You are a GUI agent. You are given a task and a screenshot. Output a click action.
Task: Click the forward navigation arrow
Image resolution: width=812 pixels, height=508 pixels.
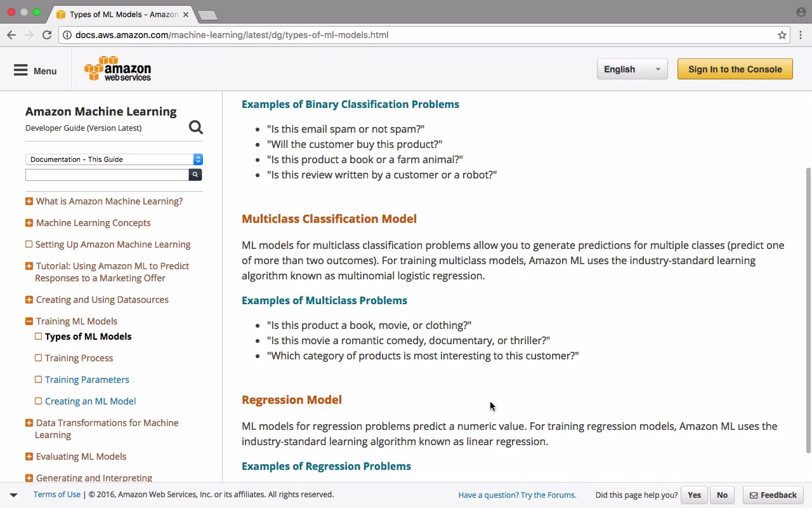pyautogui.click(x=29, y=35)
